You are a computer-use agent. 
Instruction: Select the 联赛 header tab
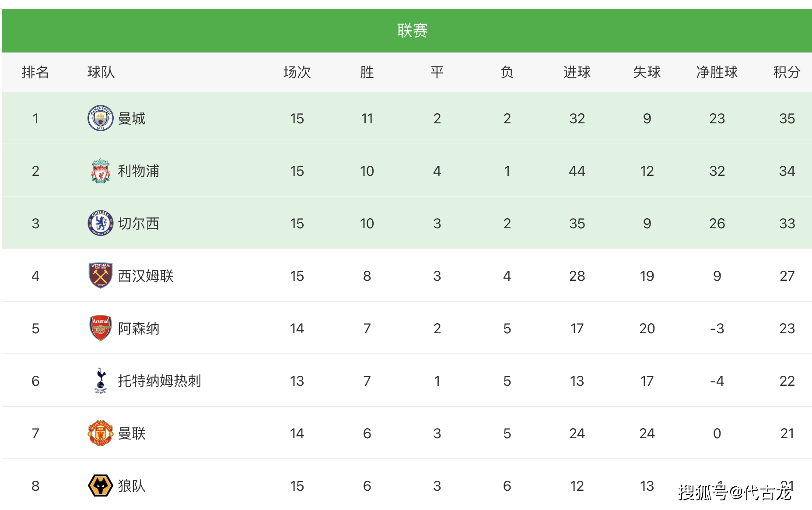click(x=412, y=31)
